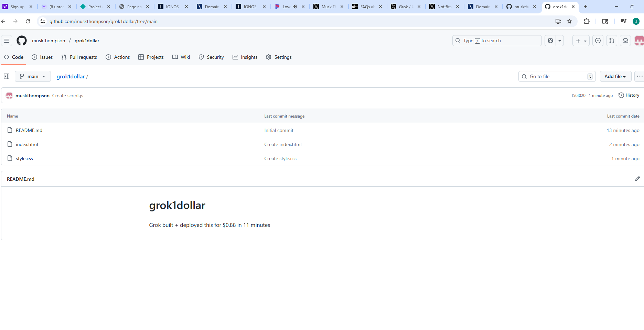Viewport: 644px width, 330px height.
Task: Open the Add file dropdown
Action: pyautogui.click(x=615, y=76)
